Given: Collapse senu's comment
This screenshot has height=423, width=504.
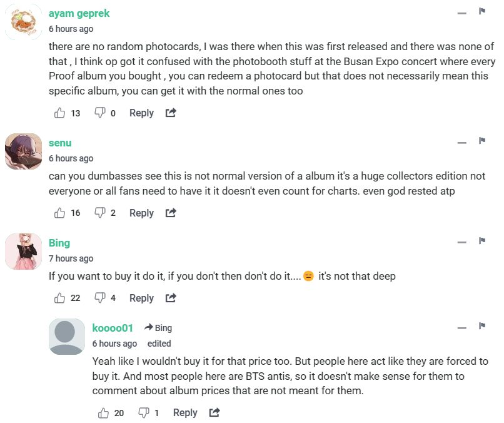Looking at the screenshot, I should 461,143.
